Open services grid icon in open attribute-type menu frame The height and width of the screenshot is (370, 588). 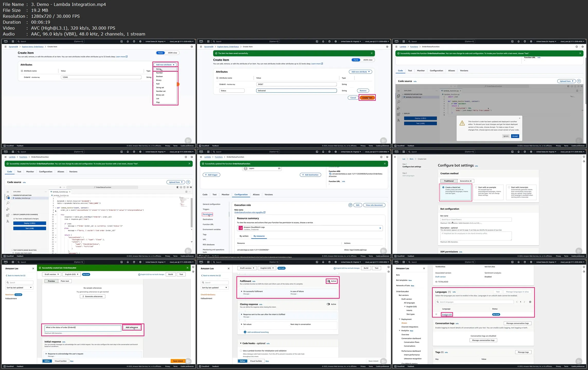click(13, 41)
